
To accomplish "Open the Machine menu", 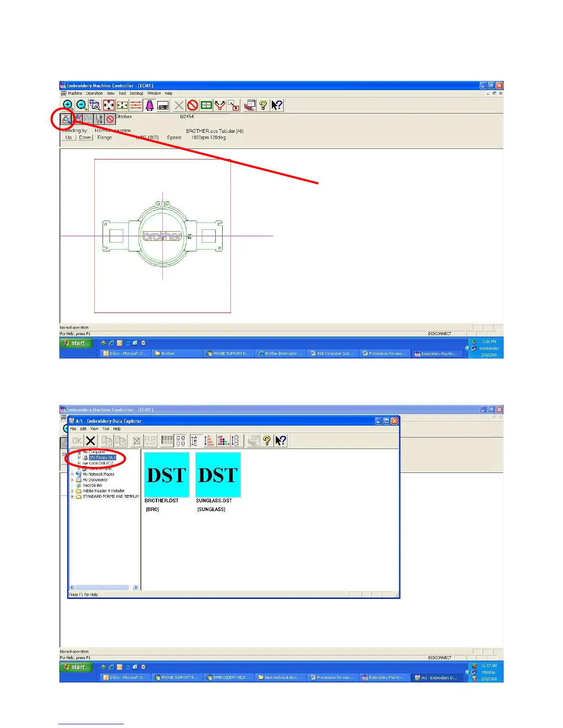I will tap(75, 93).
